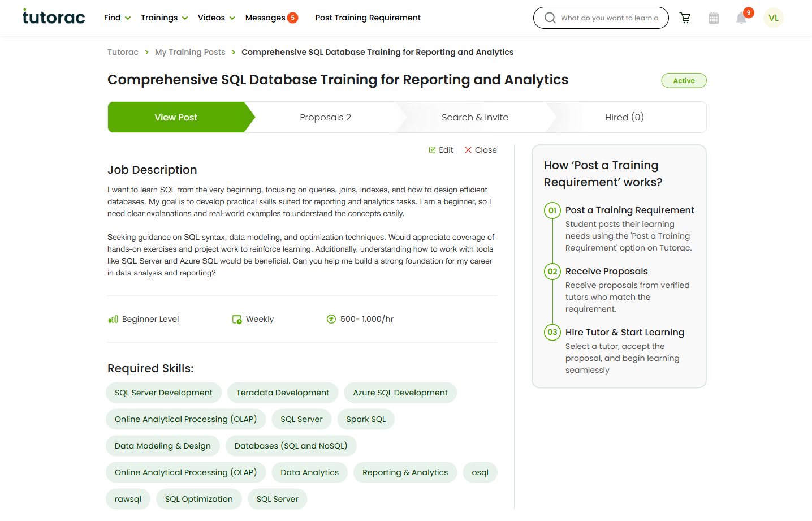
Task: Open Post Training Requirement in navigation
Action: coord(368,18)
